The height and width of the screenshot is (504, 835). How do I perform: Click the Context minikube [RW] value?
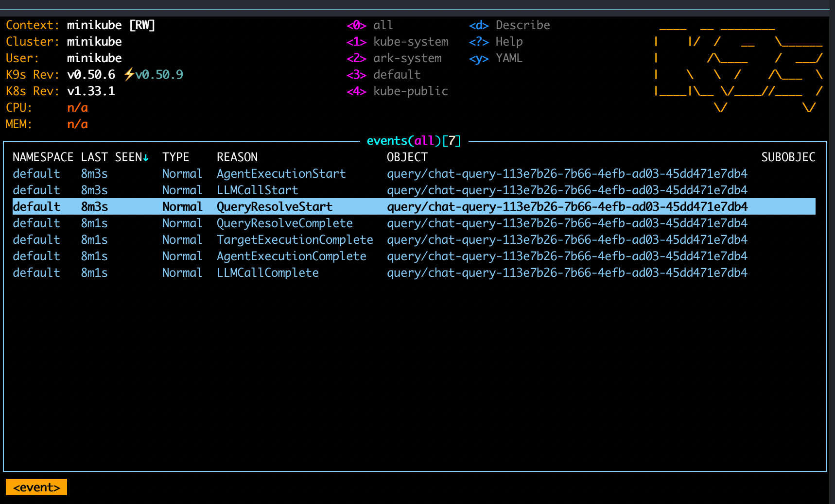[x=111, y=25]
